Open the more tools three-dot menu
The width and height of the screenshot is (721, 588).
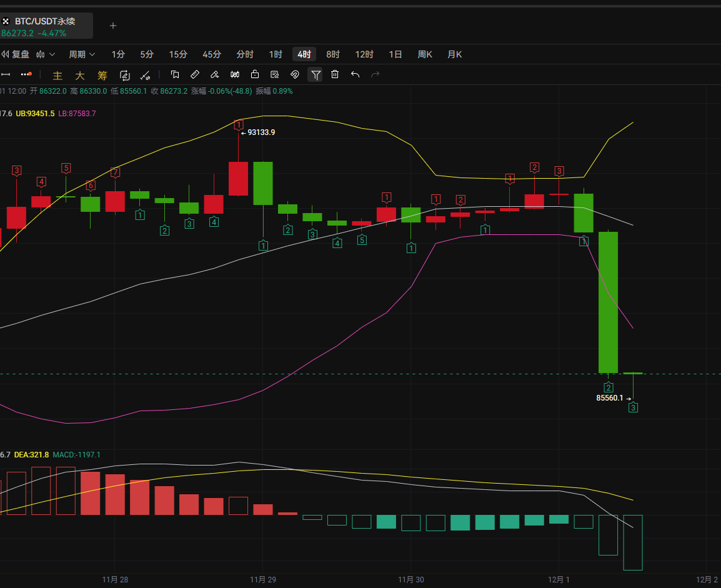pyautogui.click(x=26, y=75)
